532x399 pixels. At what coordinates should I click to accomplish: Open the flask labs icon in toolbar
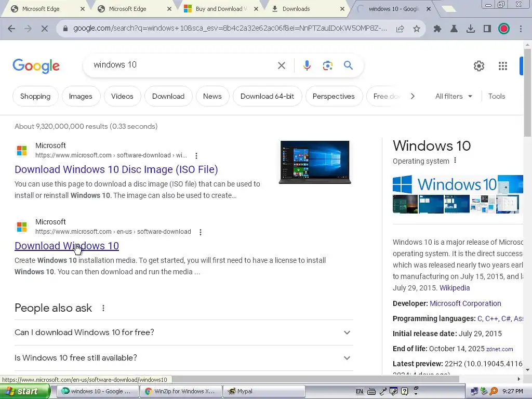pyautogui.click(x=454, y=29)
